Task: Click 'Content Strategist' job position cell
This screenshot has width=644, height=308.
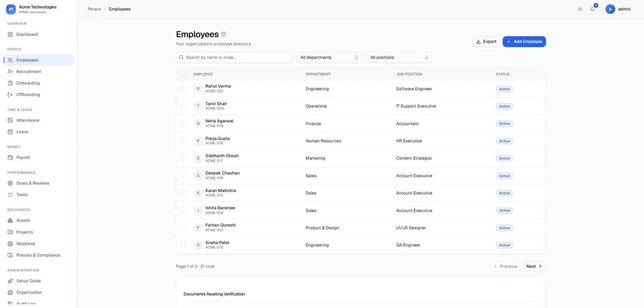Action: [x=414, y=158]
